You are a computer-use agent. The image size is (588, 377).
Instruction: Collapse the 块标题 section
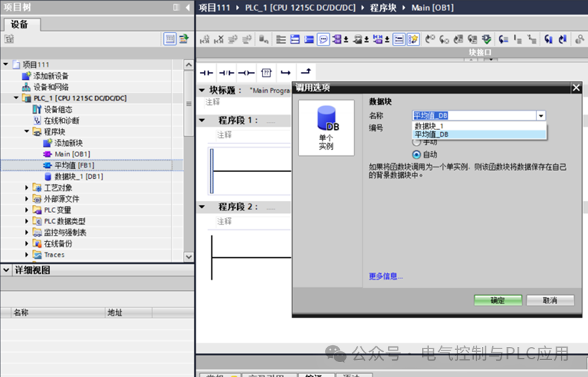tap(202, 90)
